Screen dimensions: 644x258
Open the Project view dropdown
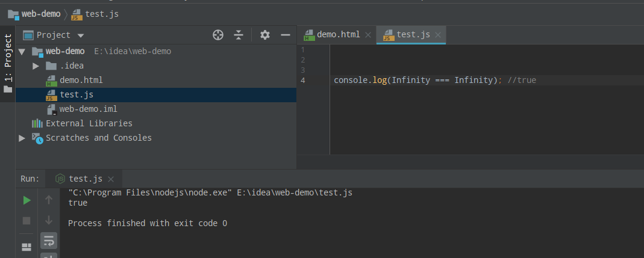coord(81,35)
